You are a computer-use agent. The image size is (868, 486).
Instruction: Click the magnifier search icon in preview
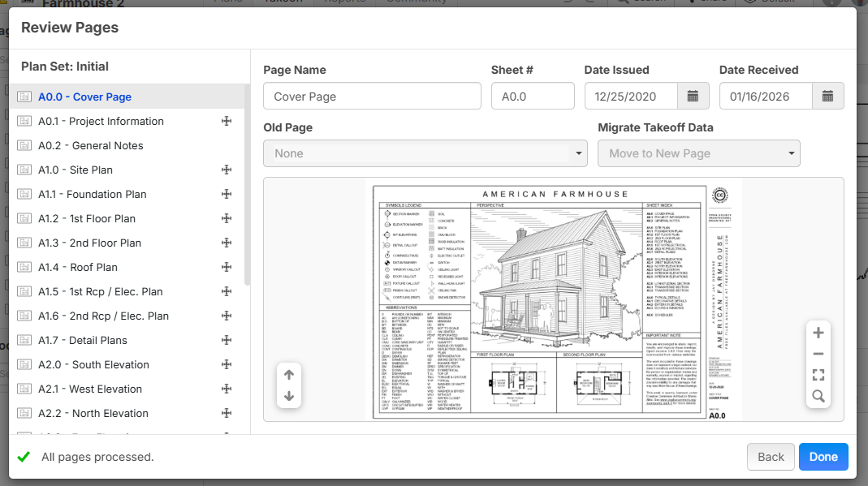[818, 396]
